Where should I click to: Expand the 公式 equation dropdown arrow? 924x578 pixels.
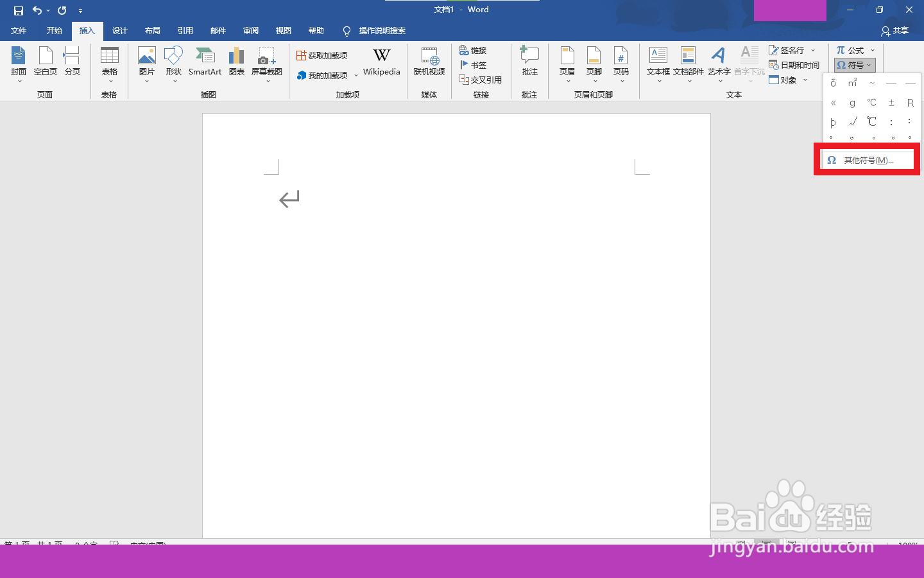pos(873,50)
